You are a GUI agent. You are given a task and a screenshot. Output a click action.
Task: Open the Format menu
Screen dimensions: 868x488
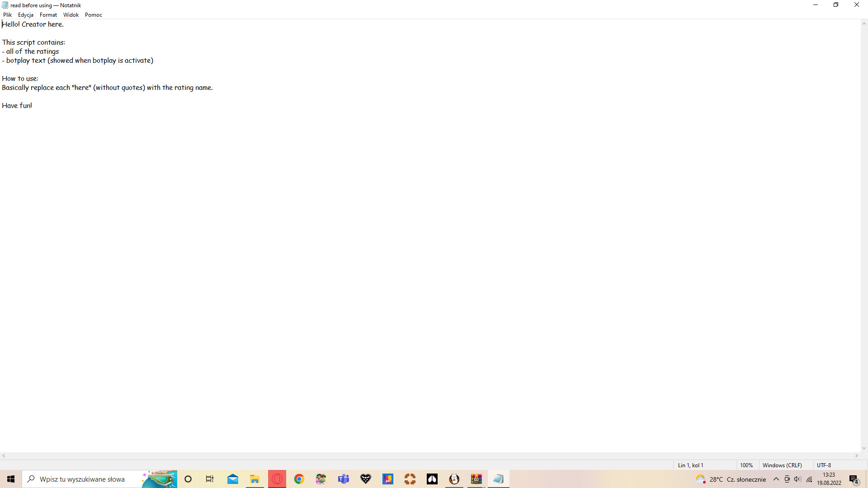coord(48,15)
